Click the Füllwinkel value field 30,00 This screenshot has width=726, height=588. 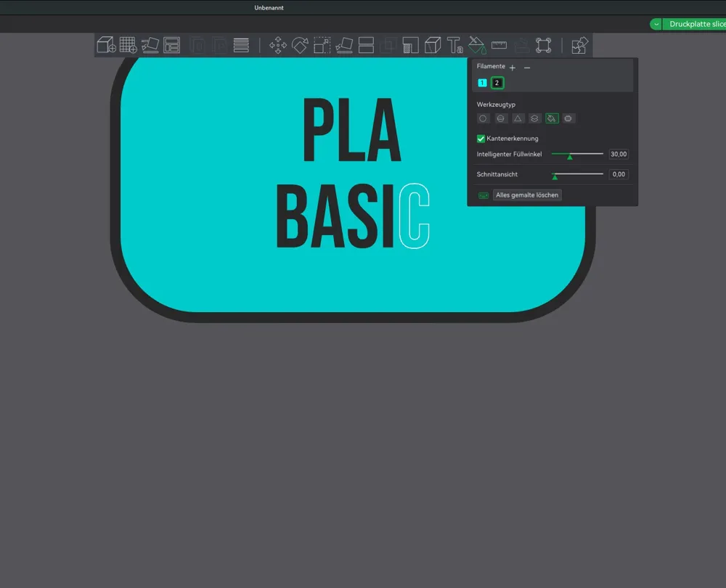[x=619, y=154]
